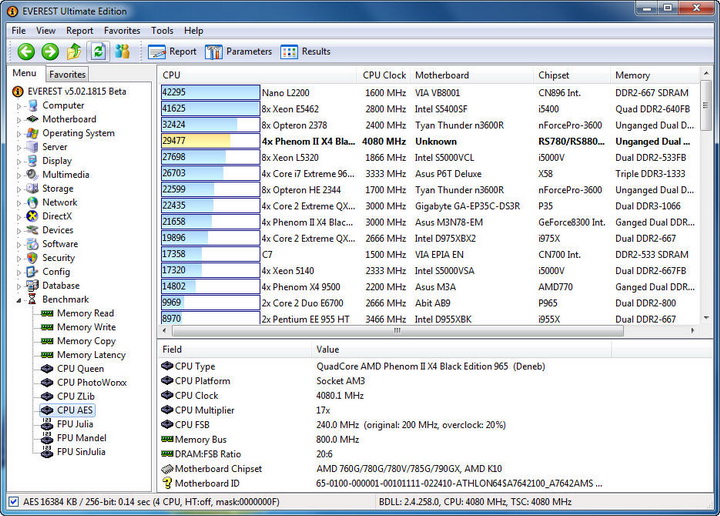
Task: Click the green Back arrow icon
Action: pyautogui.click(x=25, y=52)
